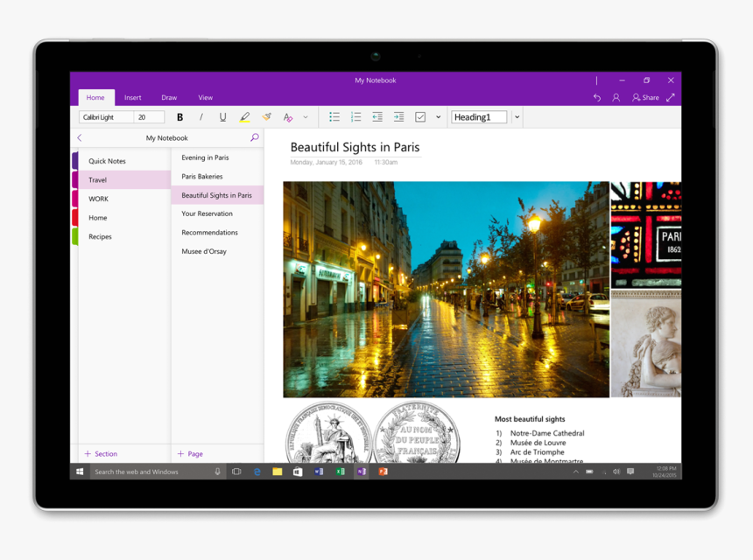Open the Draw tab

pos(169,97)
